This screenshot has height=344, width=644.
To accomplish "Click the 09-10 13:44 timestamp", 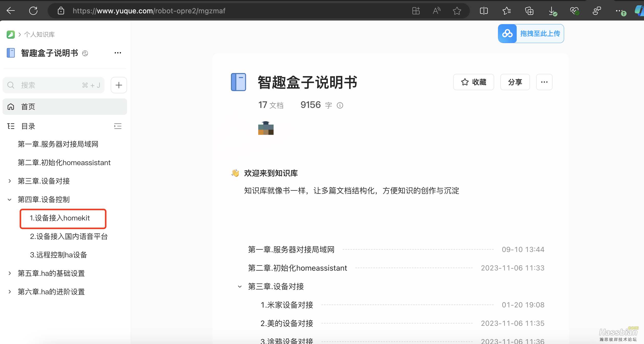I will (523, 249).
